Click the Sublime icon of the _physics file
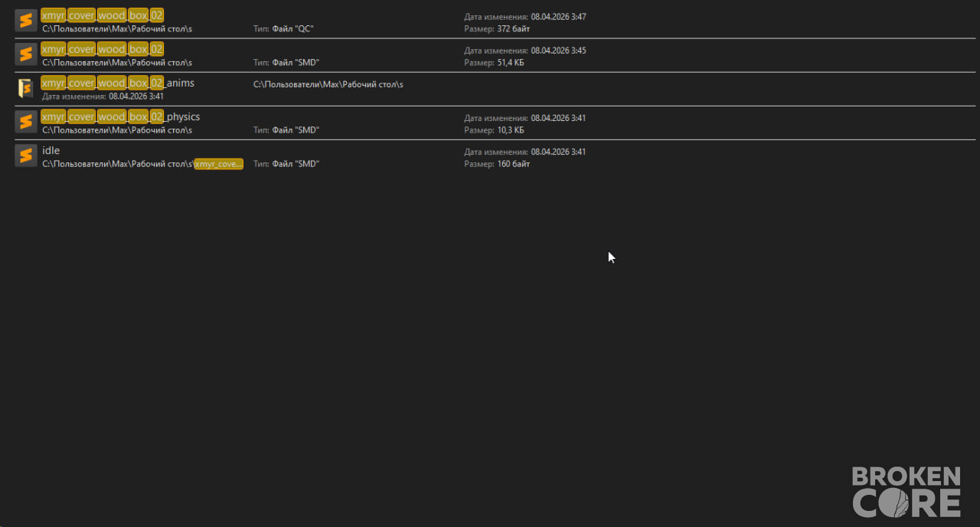The width and height of the screenshot is (980, 527). click(x=26, y=122)
